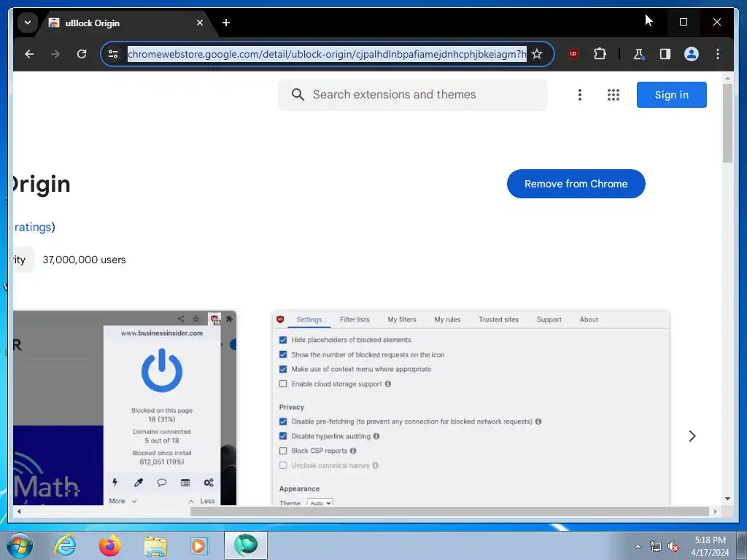Screen dimensions: 747x560
Task: Select the Settings tab in screenshot
Action: (309, 319)
